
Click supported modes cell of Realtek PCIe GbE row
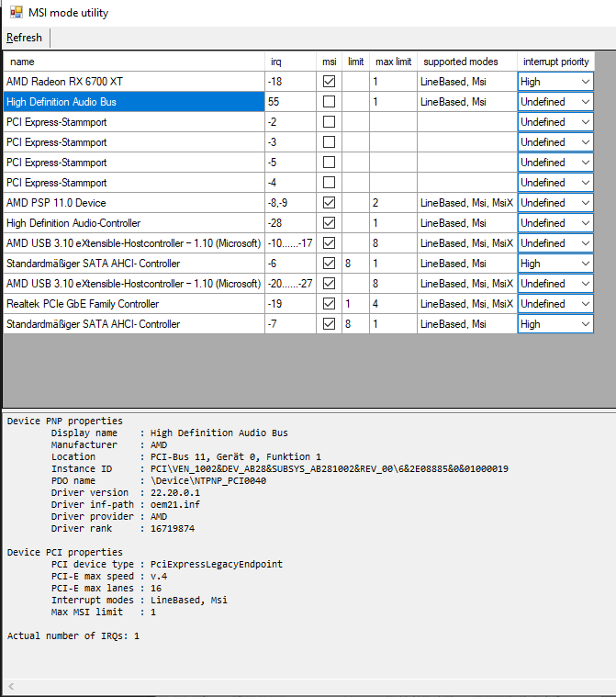[x=467, y=304]
